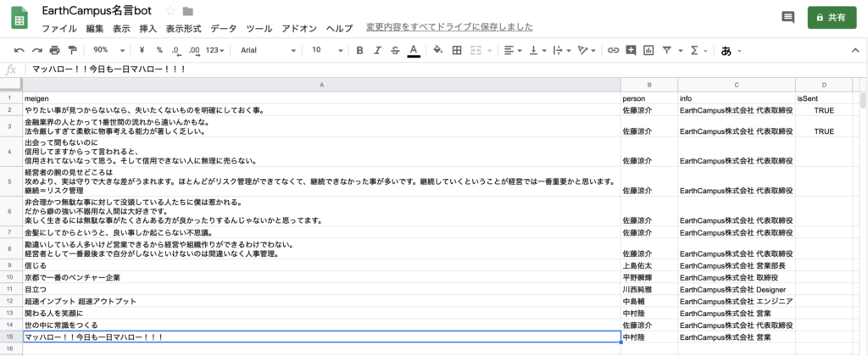This screenshot has height=356, width=868.
Task: Open the ツール menu
Action: pos(259,29)
